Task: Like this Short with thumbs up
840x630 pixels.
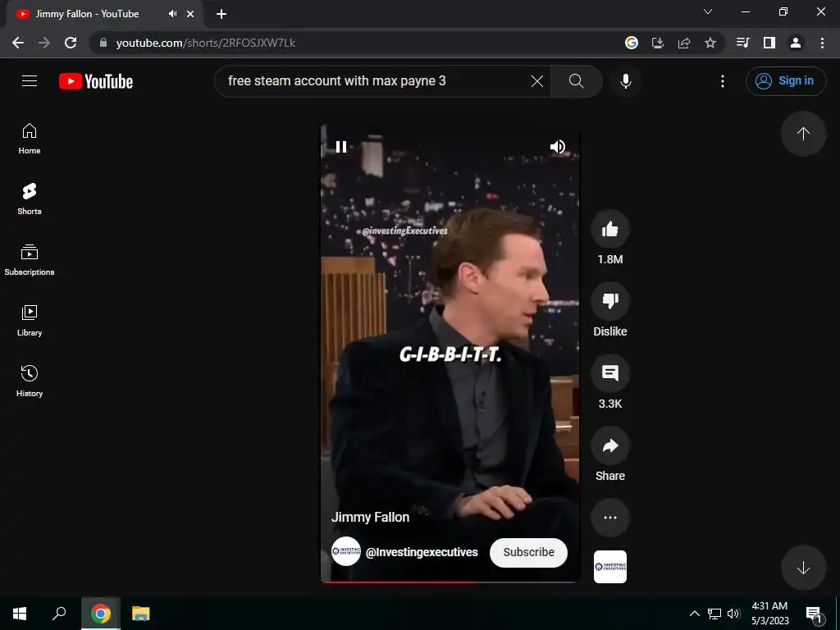Action: tap(609, 230)
